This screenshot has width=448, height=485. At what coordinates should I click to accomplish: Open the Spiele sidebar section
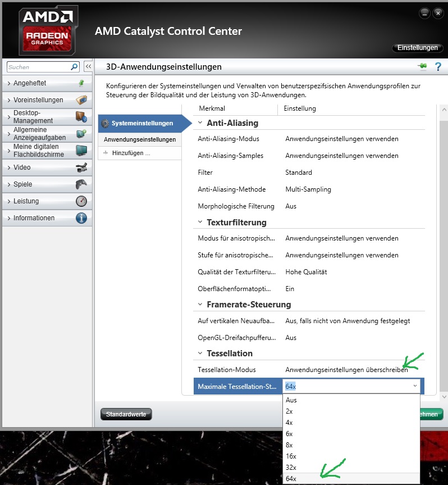(x=47, y=184)
